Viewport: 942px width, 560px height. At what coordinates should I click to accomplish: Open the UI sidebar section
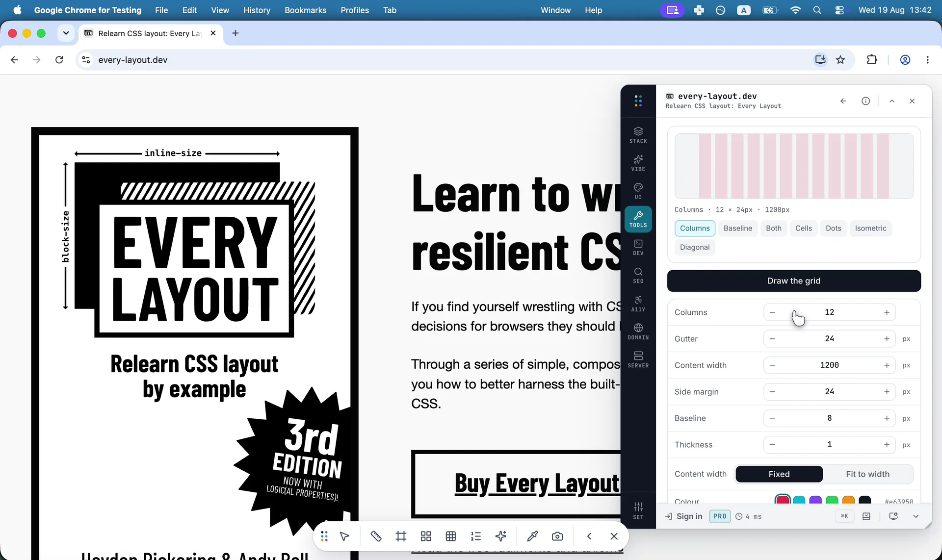tap(638, 191)
